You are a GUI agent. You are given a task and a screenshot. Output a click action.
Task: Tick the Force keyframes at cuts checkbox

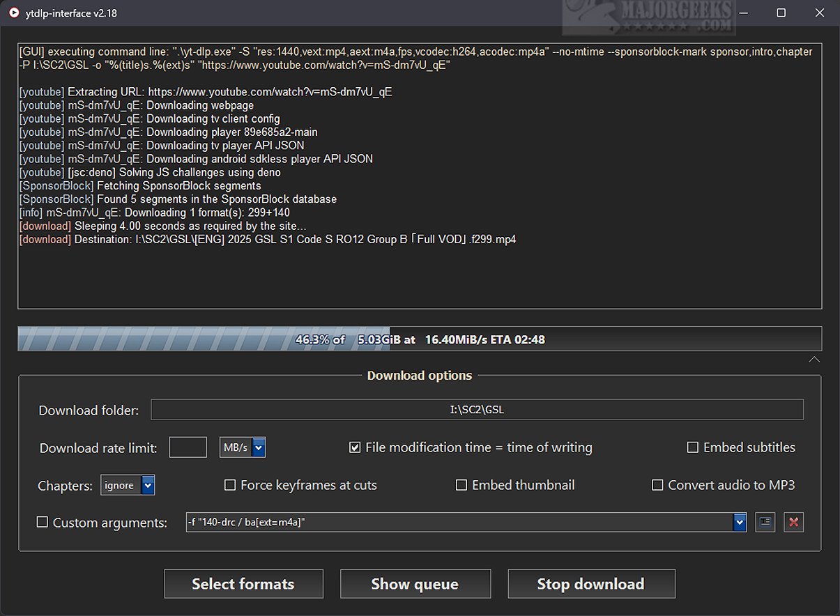[x=230, y=485]
